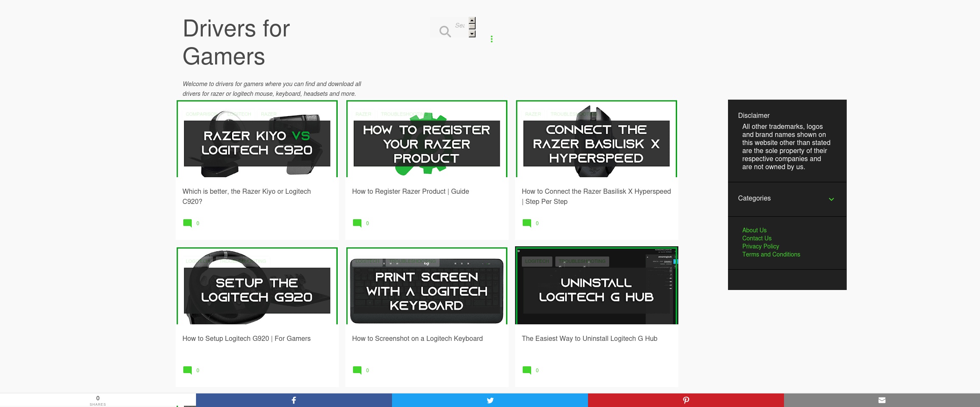Open the Print Screen Logitech Keyboard thumbnail
The height and width of the screenshot is (407, 980).
pyautogui.click(x=427, y=286)
